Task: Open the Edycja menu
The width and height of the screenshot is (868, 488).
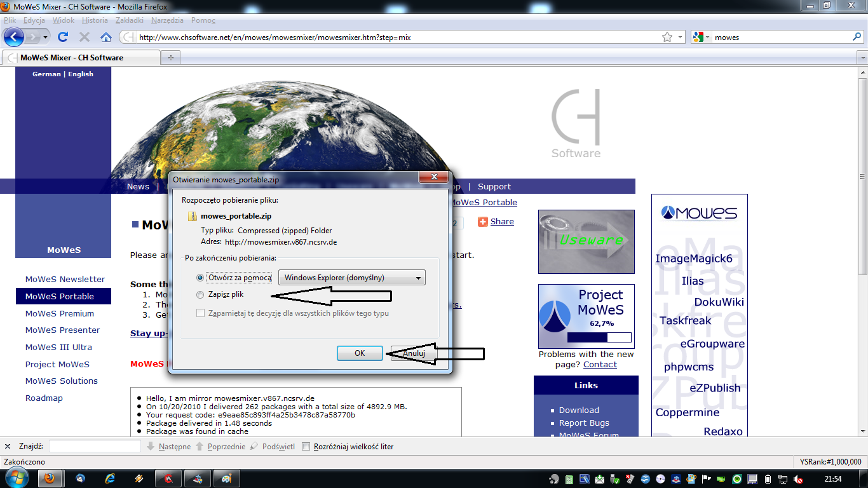Action: pyautogui.click(x=34, y=20)
